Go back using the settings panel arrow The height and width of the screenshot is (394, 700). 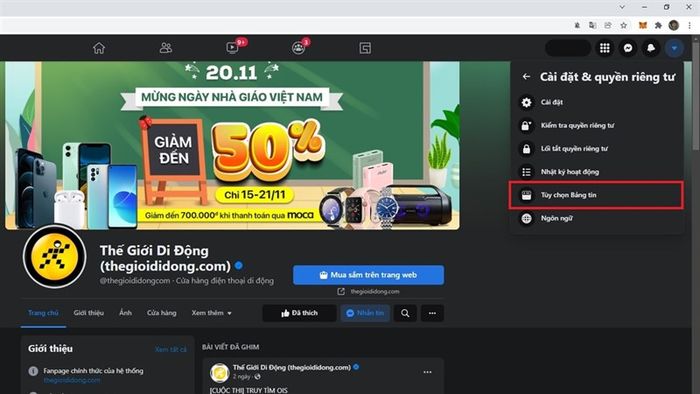point(526,77)
